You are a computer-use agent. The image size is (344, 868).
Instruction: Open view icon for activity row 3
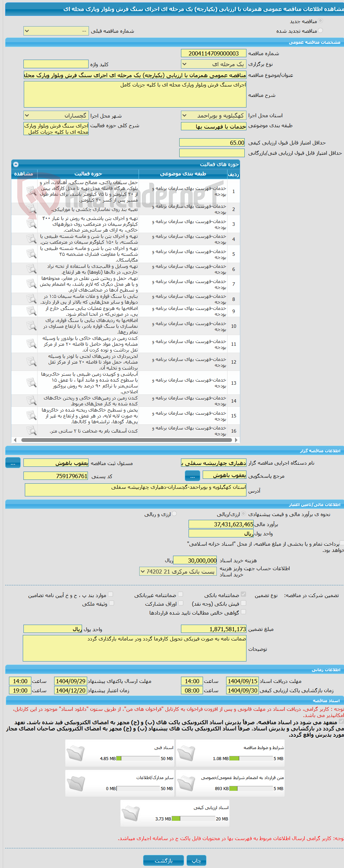pos(31,224)
